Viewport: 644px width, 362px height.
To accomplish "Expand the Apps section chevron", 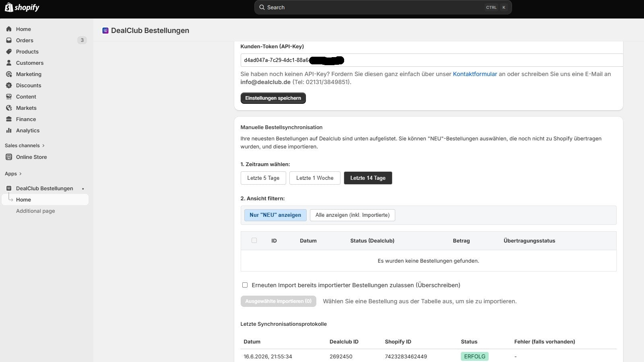I will [x=20, y=174].
